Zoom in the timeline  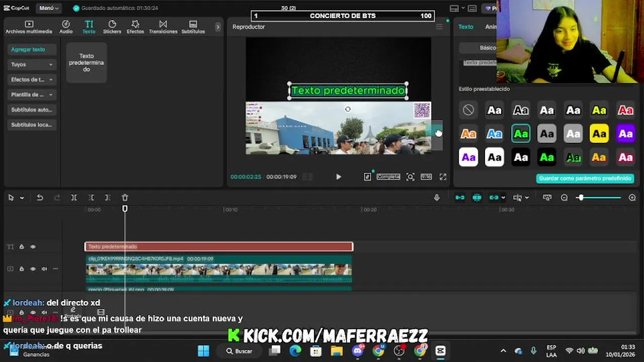coord(632,198)
